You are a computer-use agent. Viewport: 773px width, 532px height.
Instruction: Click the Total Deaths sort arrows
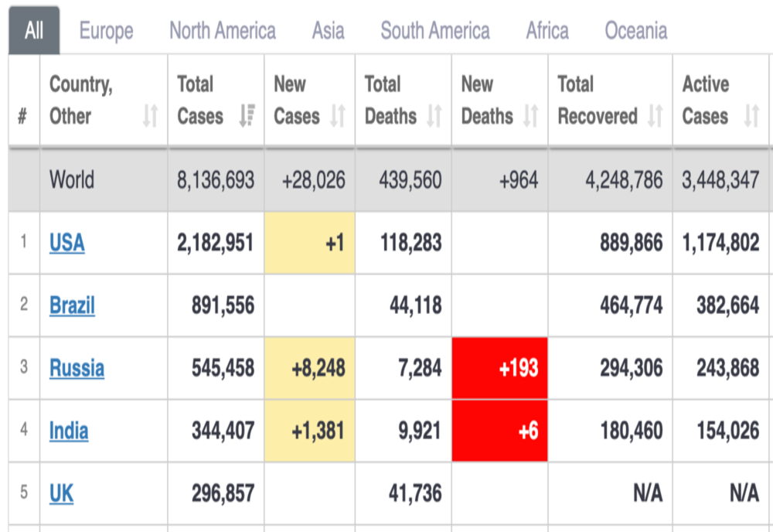(x=434, y=117)
